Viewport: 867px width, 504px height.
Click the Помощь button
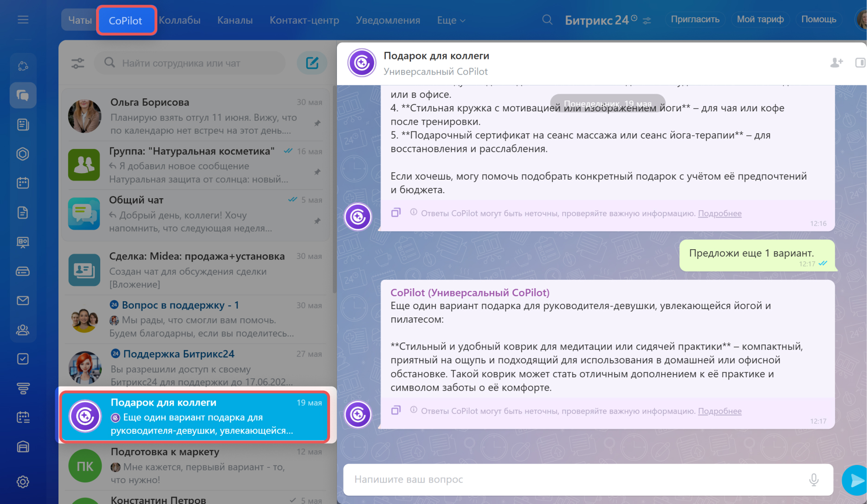(x=819, y=19)
